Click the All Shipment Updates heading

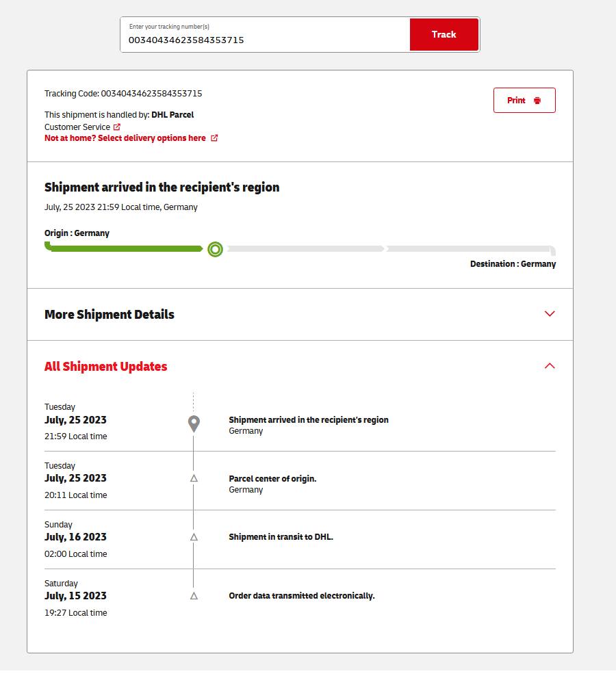point(106,367)
